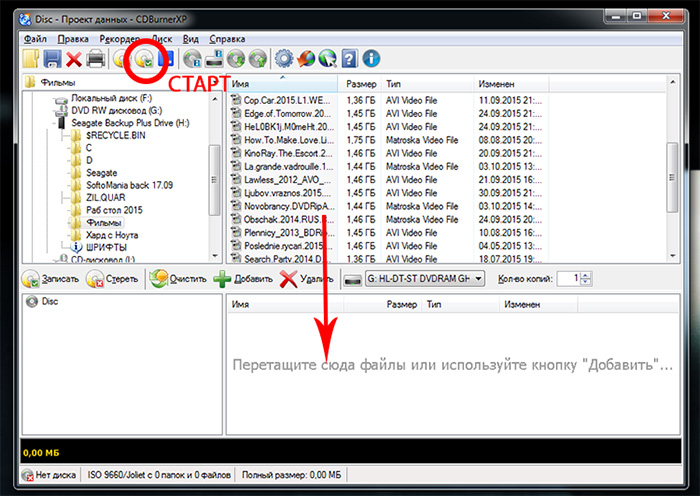Select Локальный диск (F:) in folder tree
Viewport: 700px width, 496px height.
tap(112, 98)
